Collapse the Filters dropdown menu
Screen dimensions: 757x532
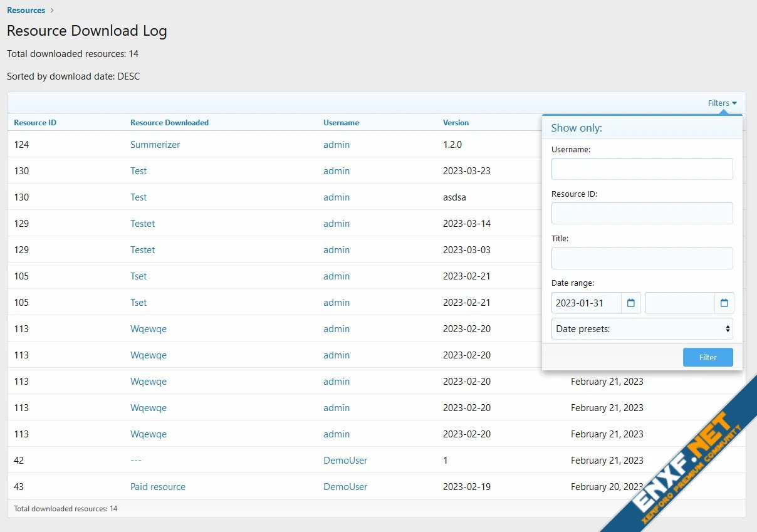pos(722,103)
